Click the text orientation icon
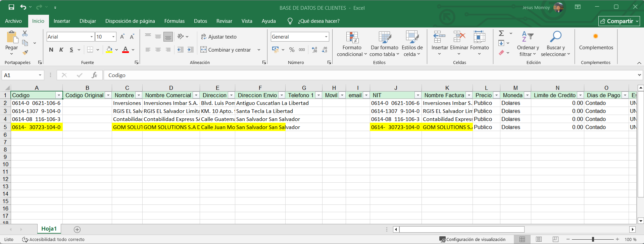Screen dimensions: 644x244 pos(181,37)
